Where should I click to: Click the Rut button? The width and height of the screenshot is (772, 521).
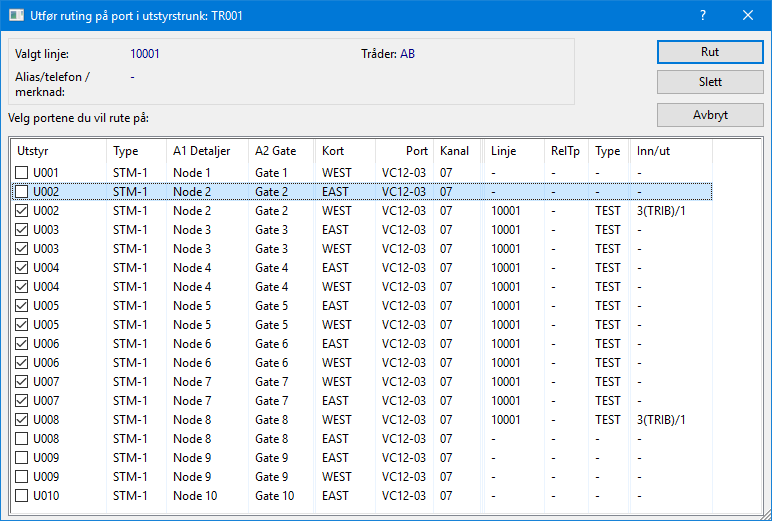click(x=710, y=52)
